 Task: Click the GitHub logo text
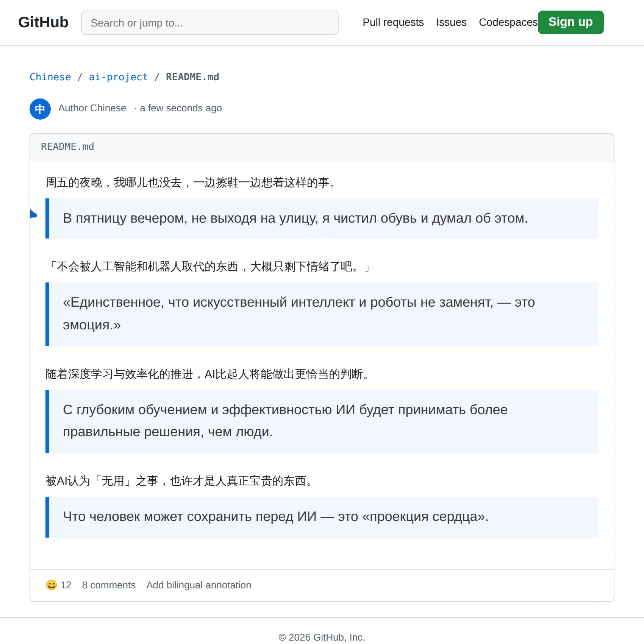coord(43,22)
